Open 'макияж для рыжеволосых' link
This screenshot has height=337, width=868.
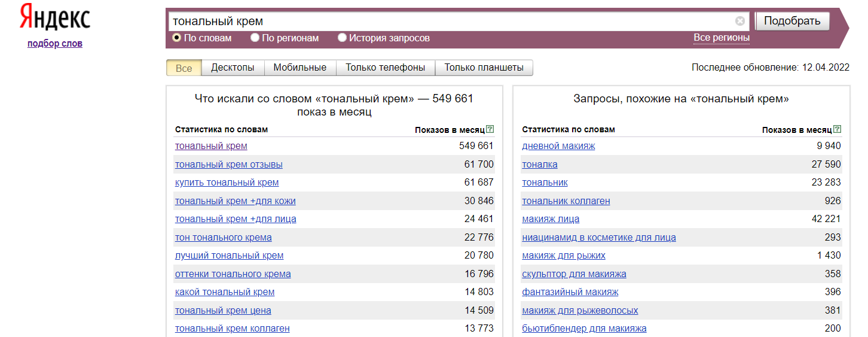tap(580, 311)
